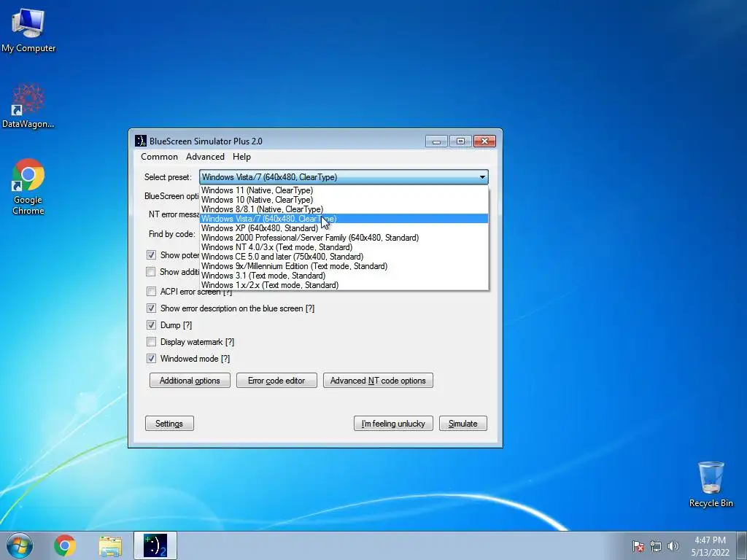Open the Error code editor

click(276, 381)
